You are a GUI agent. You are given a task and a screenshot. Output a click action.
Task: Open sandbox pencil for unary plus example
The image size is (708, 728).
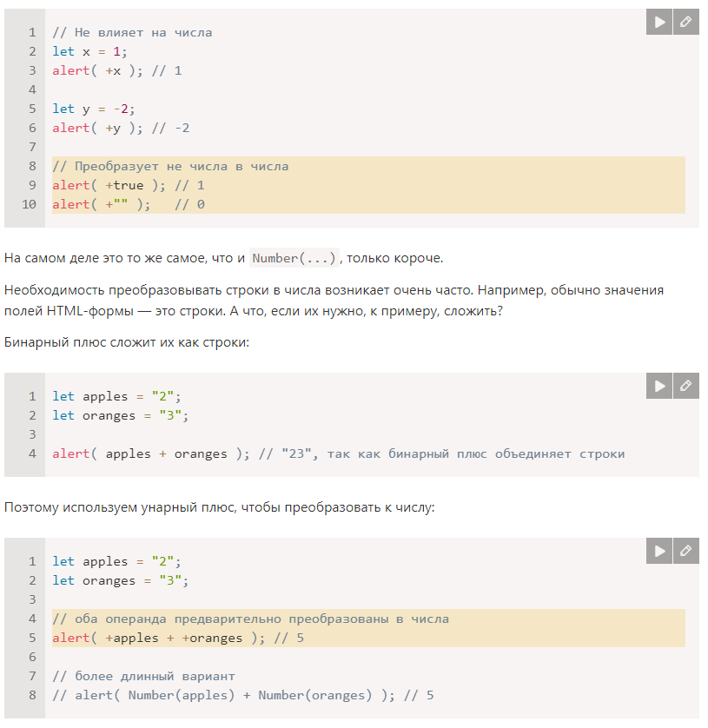[686, 551]
